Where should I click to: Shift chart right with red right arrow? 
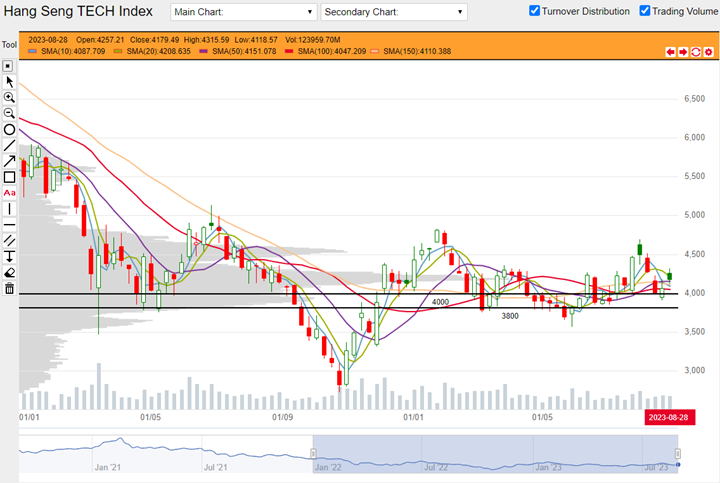[x=683, y=52]
